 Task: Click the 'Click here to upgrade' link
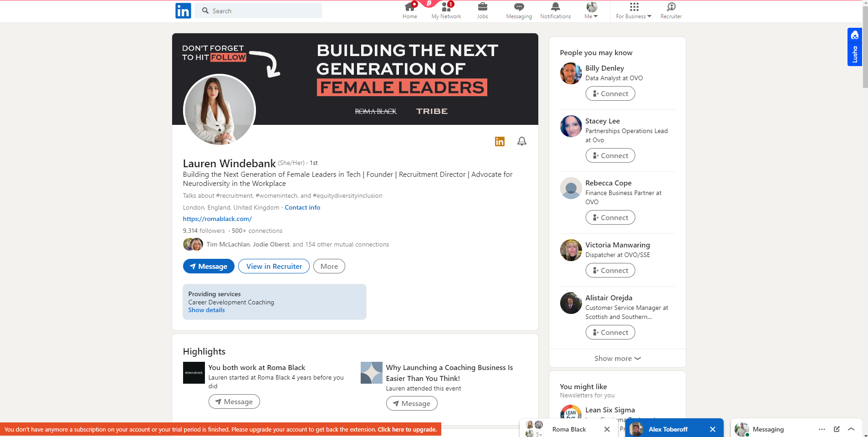[x=407, y=429]
